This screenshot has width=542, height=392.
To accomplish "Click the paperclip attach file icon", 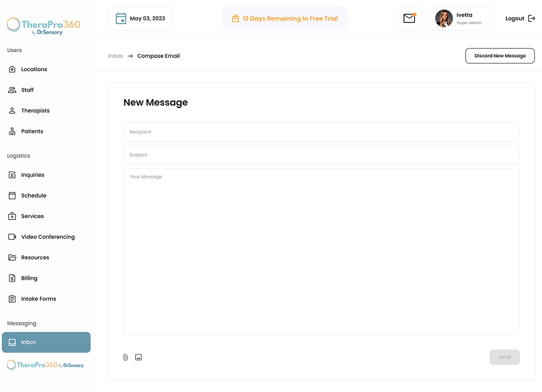I will [125, 357].
